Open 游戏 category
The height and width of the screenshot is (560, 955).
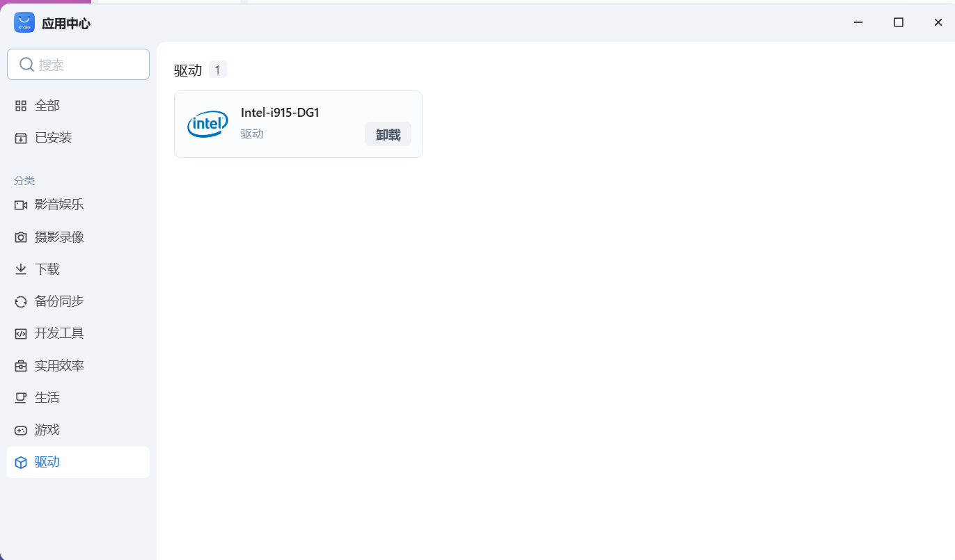78,430
